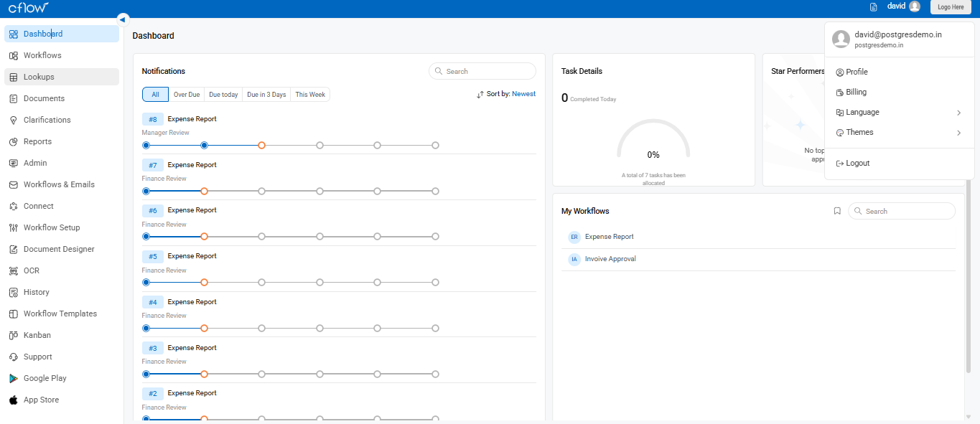
Task: Open the Themes menu item
Action: (899, 132)
